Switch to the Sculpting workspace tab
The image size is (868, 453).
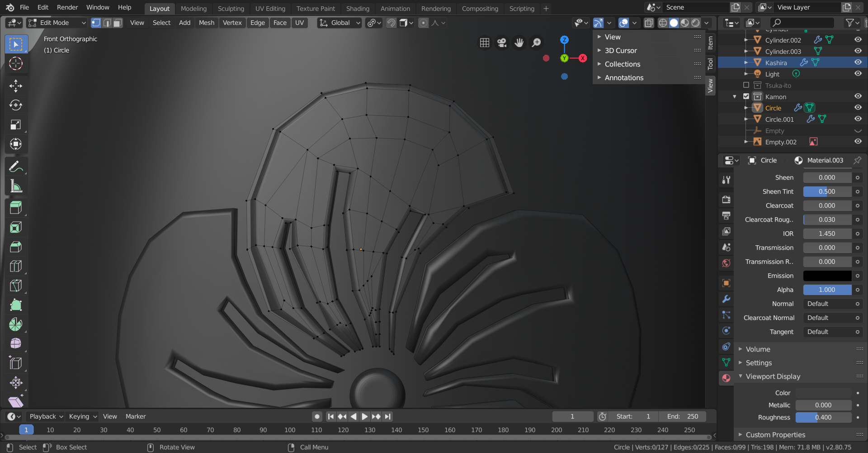231,9
